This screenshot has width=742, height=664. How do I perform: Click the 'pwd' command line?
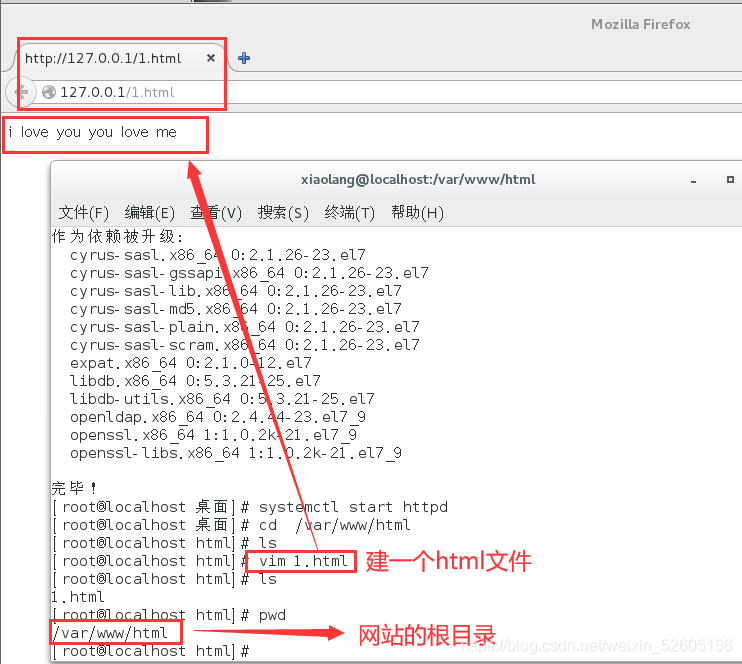(169, 615)
